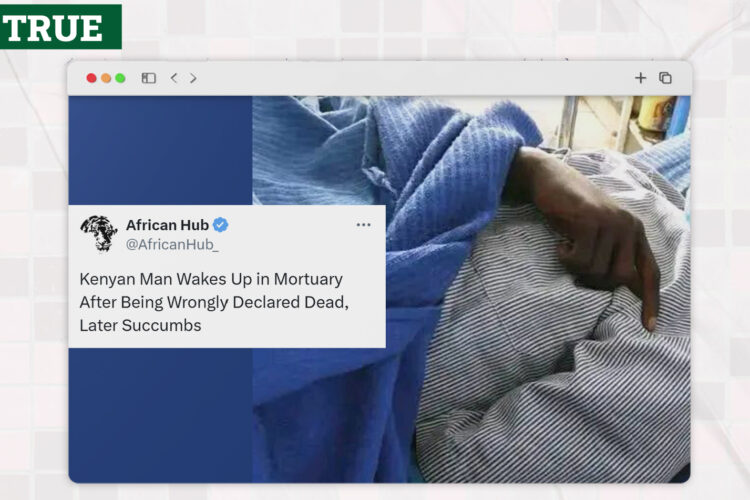Go back with the left chevron
This screenshot has width=750, height=500.
pyautogui.click(x=174, y=78)
